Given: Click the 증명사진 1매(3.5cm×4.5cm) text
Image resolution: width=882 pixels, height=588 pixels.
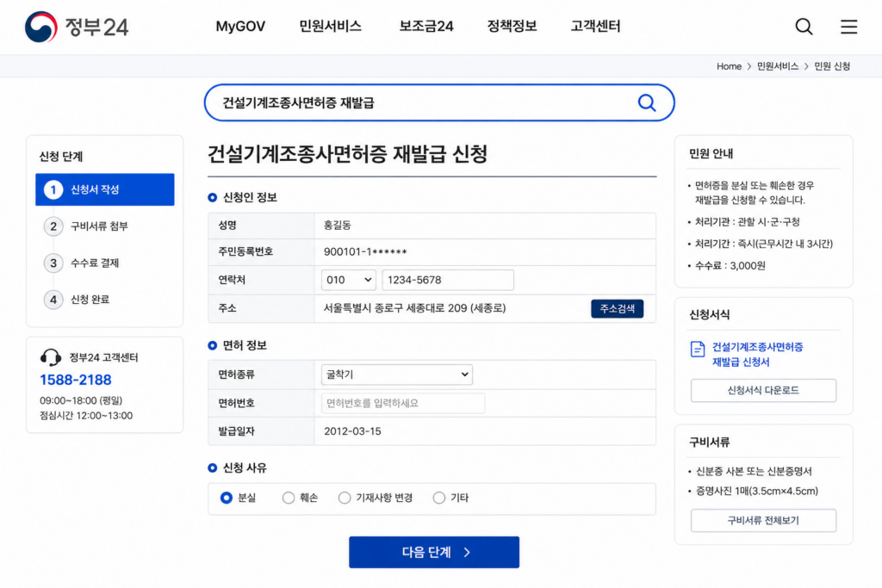Looking at the screenshot, I should (757, 491).
